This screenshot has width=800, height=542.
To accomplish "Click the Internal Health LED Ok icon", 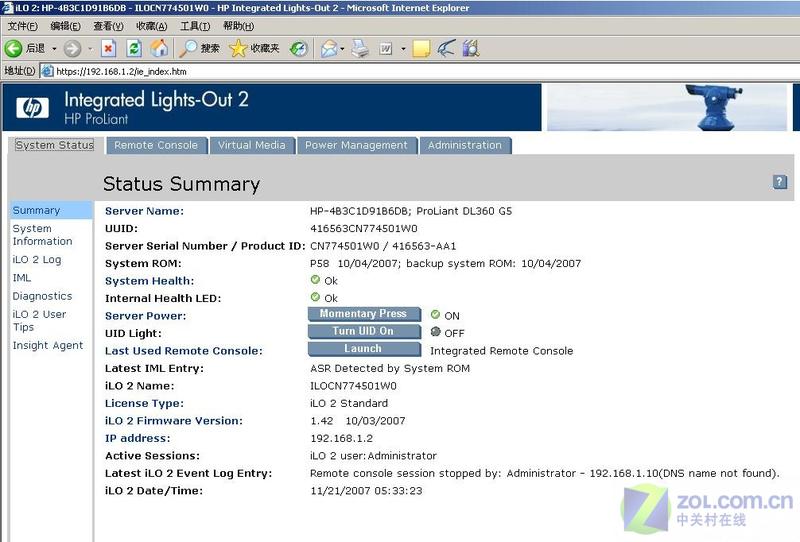I will tap(315, 297).
